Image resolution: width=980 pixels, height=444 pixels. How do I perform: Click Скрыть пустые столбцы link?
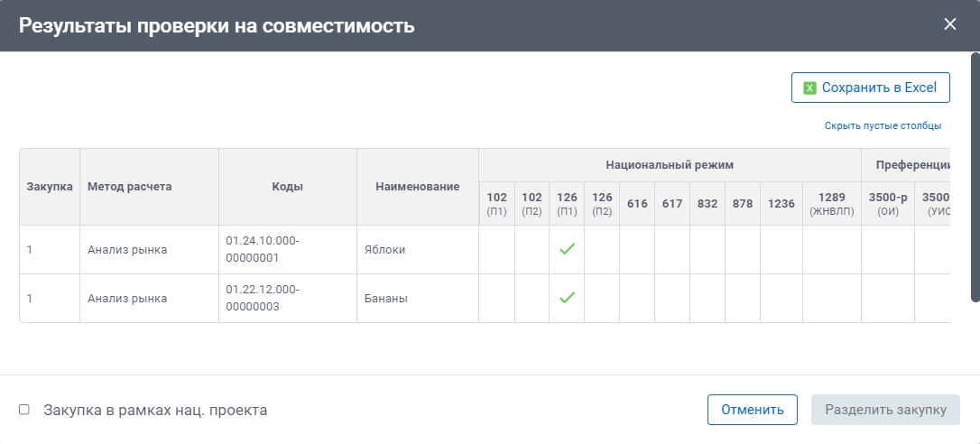point(883,126)
